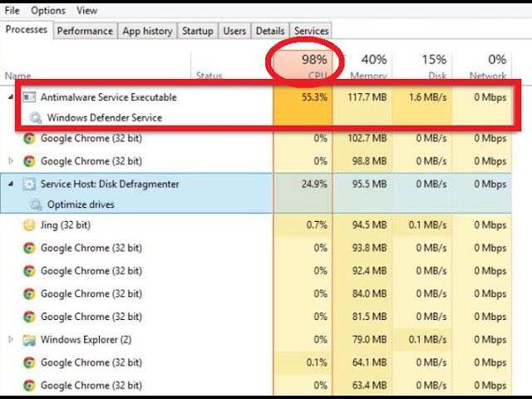Click the 79.0 MB memory value
Viewport: 532px width, 399px height.
click(369, 340)
